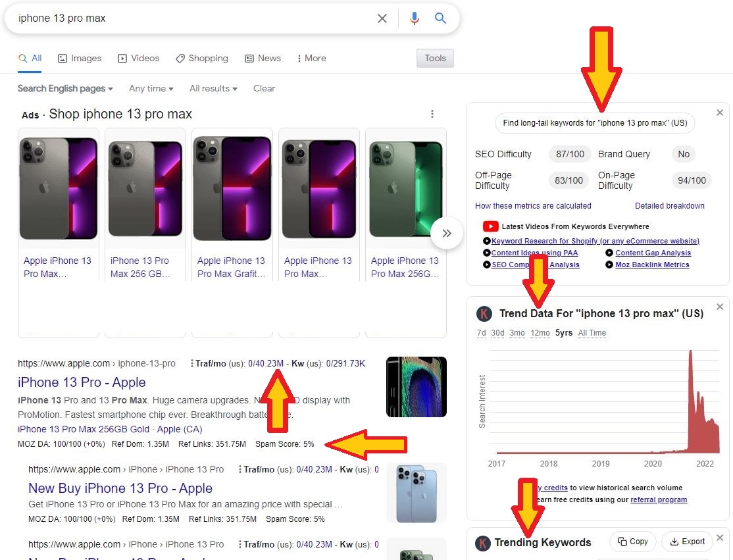Click the K logo beside Trending Keywords
Image resolution: width=733 pixels, height=560 pixels.
pos(483,543)
